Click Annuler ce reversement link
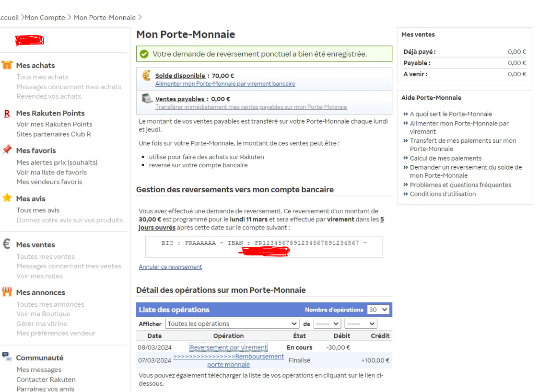551x392 pixels. click(170, 267)
